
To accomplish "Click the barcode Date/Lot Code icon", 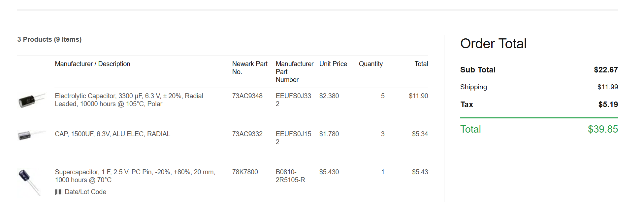I will (x=58, y=192).
